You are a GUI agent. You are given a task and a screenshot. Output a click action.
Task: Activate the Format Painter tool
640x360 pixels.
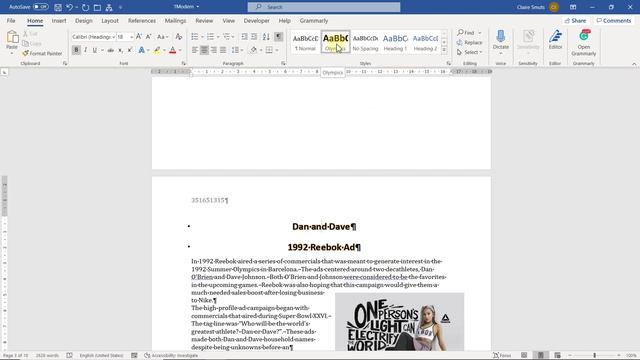pos(42,53)
